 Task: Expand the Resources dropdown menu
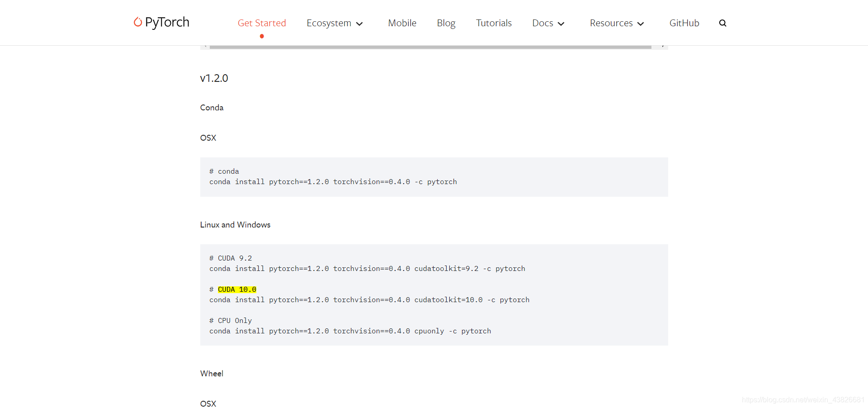(617, 23)
